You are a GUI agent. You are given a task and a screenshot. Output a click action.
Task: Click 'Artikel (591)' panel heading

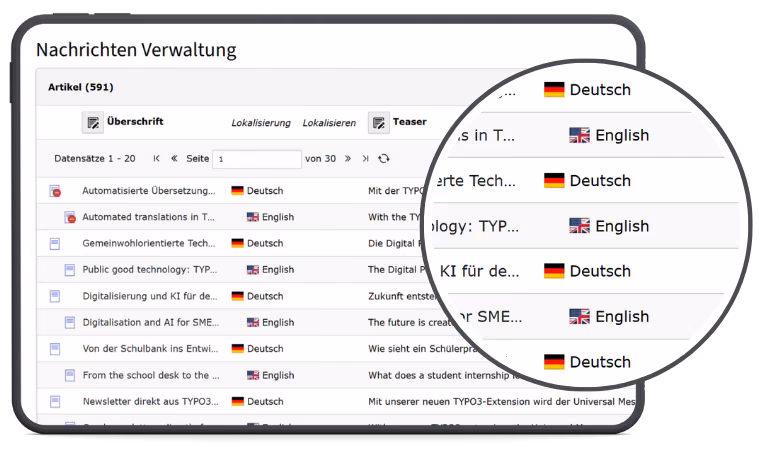click(80, 87)
